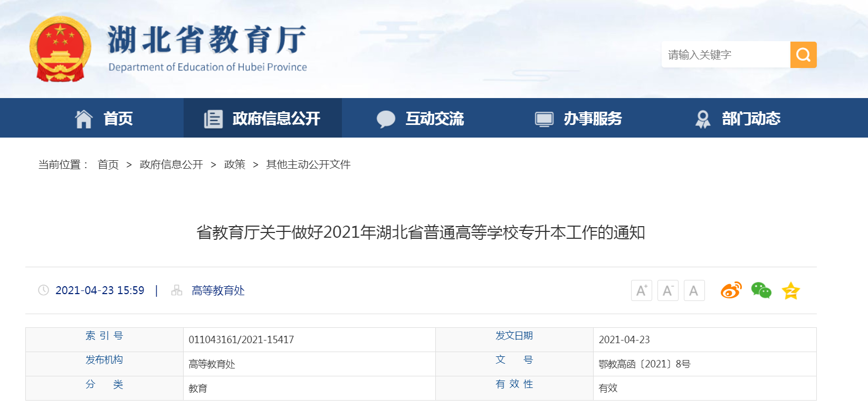Share to QZone with star icon
Screen dimensions: 868x418
coord(791,290)
